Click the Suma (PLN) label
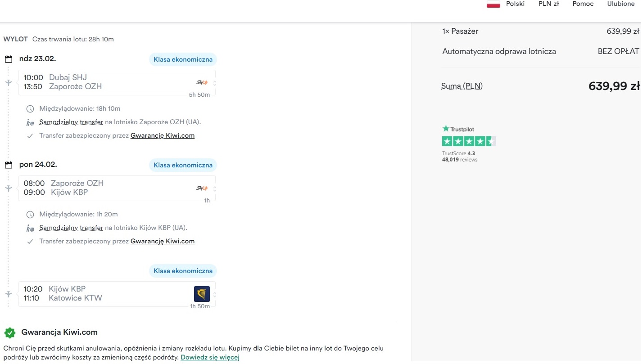 click(x=462, y=86)
